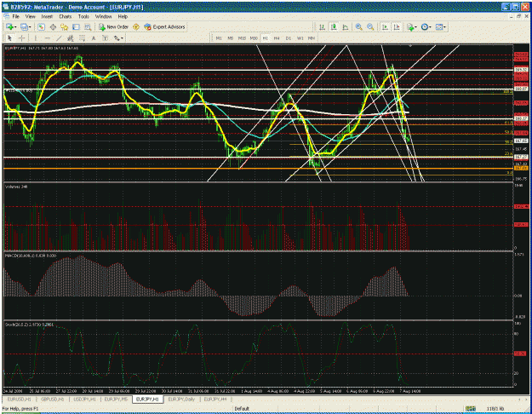The width and height of the screenshot is (532, 414).
Task: Open the Help menu
Action: [123, 16]
